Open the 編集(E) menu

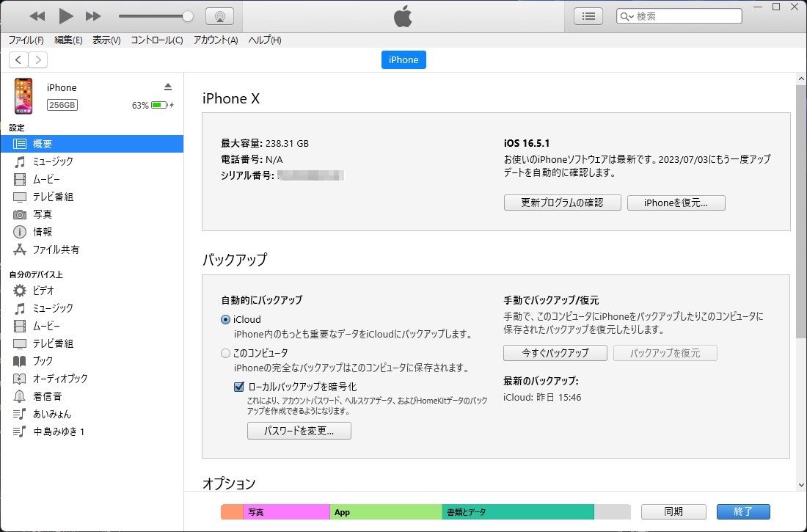tap(68, 40)
